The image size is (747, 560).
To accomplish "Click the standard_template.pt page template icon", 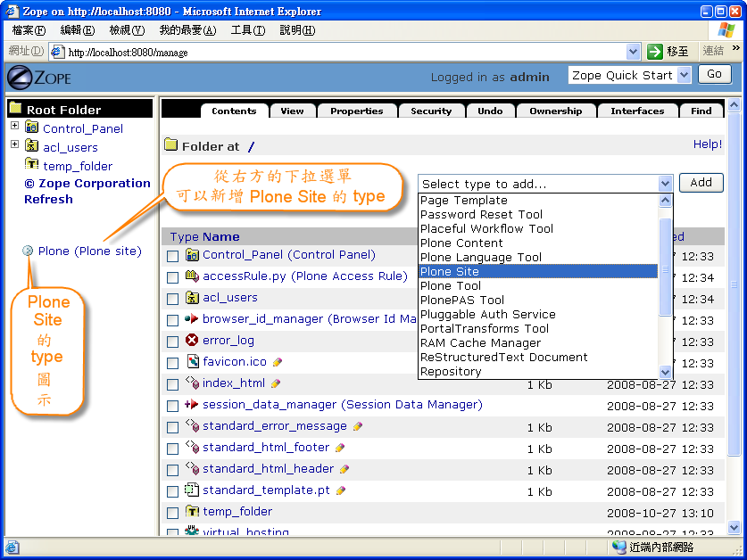I will pyautogui.click(x=192, y=490).
